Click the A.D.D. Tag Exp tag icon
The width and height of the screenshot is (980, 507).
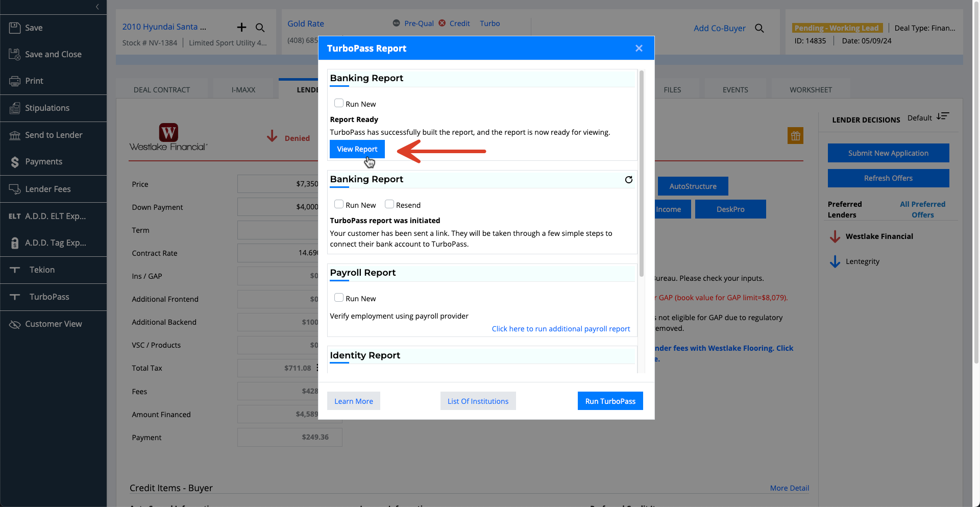point(15,243)
